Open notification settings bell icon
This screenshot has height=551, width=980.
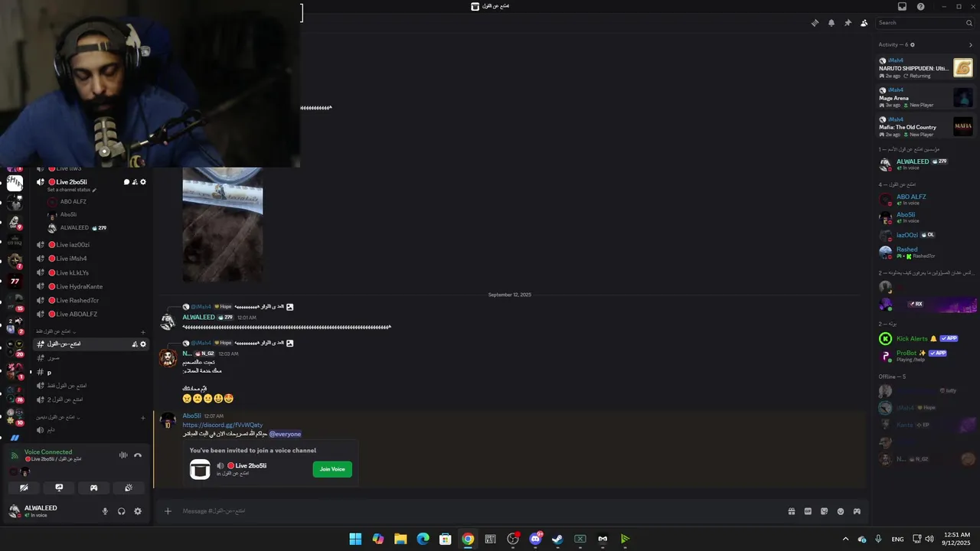[x=831, y=23]
